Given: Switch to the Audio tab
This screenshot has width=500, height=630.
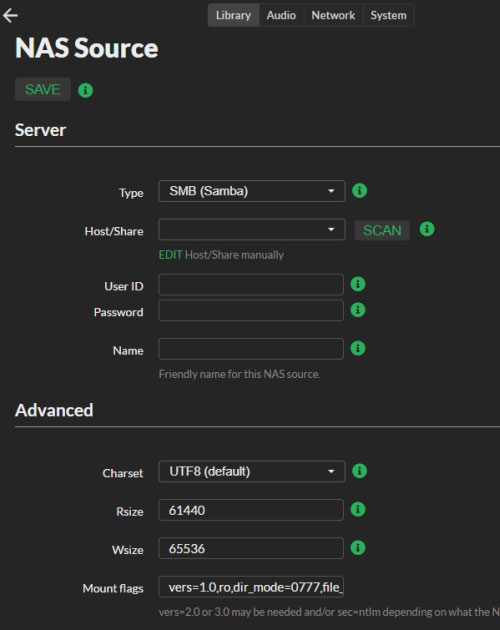Looking at the screenshot, I should (x=281, y=15).
